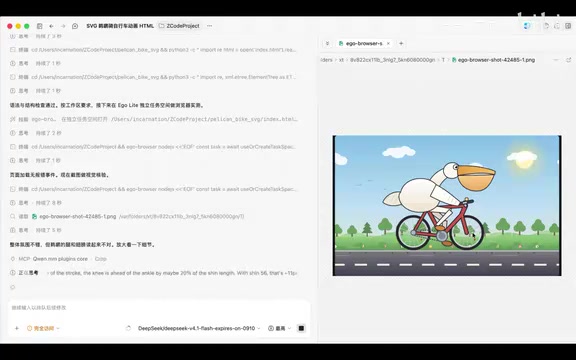Expand terminal step with xml.etree.ElementTree
The width and height of the screenshot is (576, 360).
pyautogui.click(x=153, y=77)
